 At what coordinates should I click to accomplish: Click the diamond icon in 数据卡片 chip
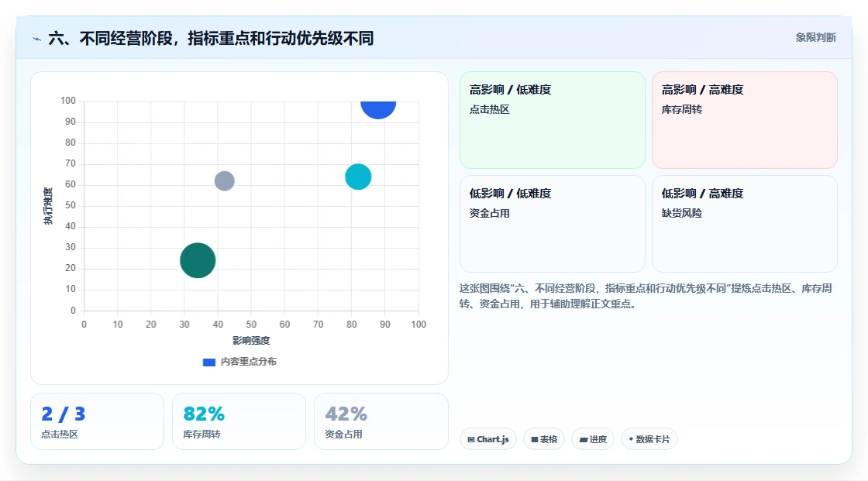[x=631, y=439]
